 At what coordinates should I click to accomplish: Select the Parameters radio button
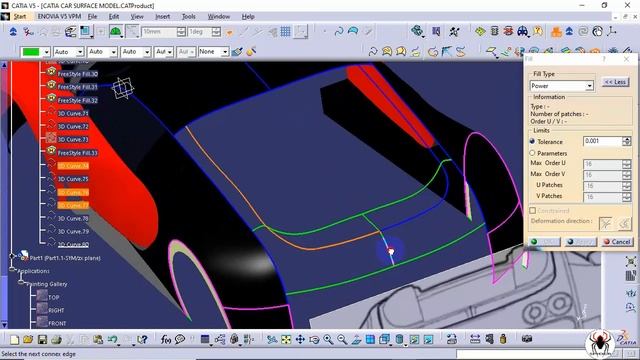tap(532, 153)
